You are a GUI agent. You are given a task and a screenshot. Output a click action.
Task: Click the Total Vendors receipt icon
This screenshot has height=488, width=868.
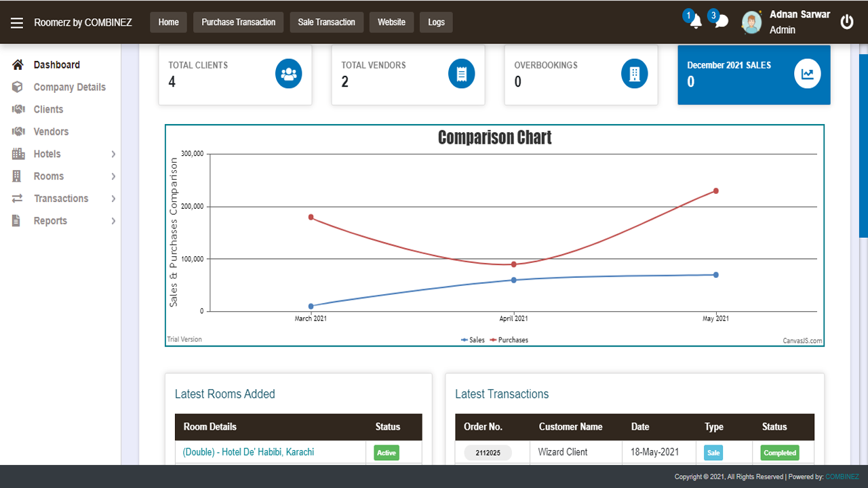coord(461,74)
